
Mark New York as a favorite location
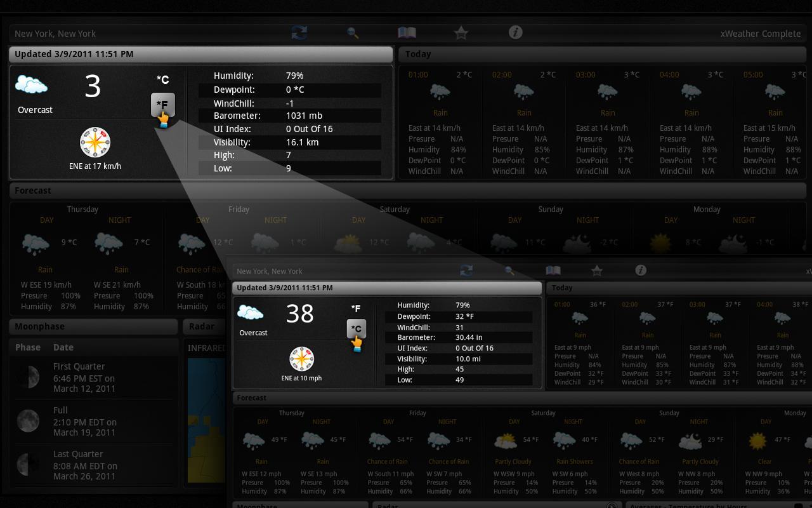coord(461,32)
